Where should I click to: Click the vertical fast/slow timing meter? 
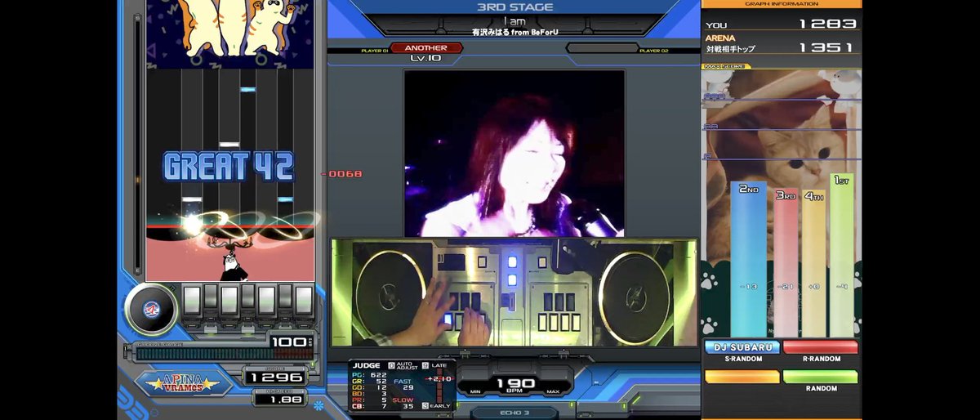tap(439, 386)
